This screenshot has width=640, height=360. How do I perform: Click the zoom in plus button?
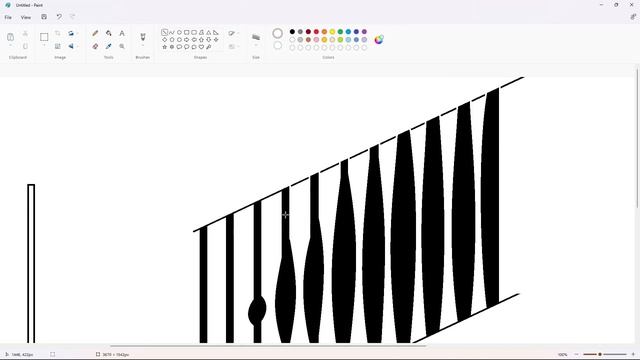633,354
